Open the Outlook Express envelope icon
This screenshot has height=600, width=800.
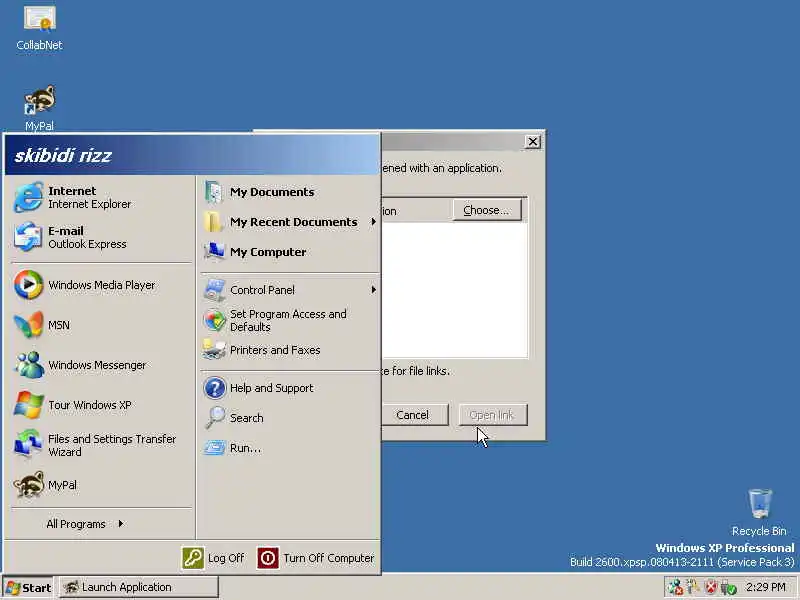pos(29,237)
